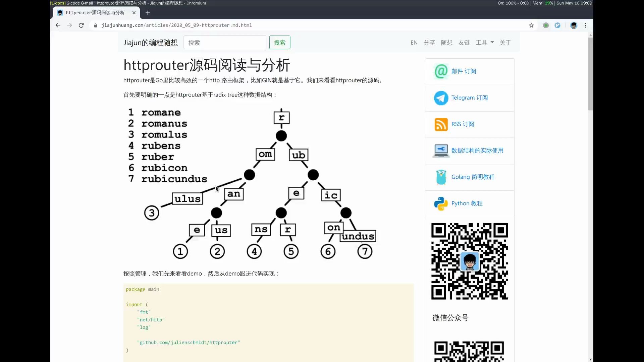
Task: Bookmark this page with the star icon
Action: [531, 25]
